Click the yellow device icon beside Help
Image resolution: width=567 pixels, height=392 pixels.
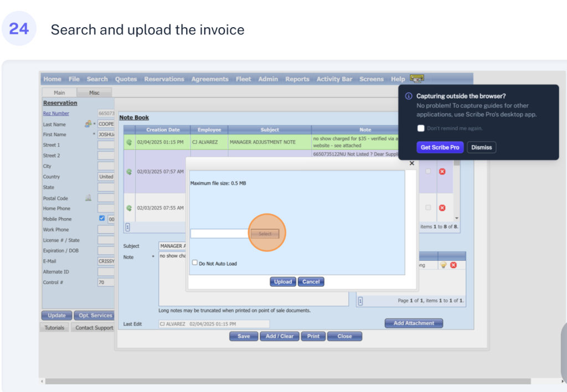tap(416, 79)
